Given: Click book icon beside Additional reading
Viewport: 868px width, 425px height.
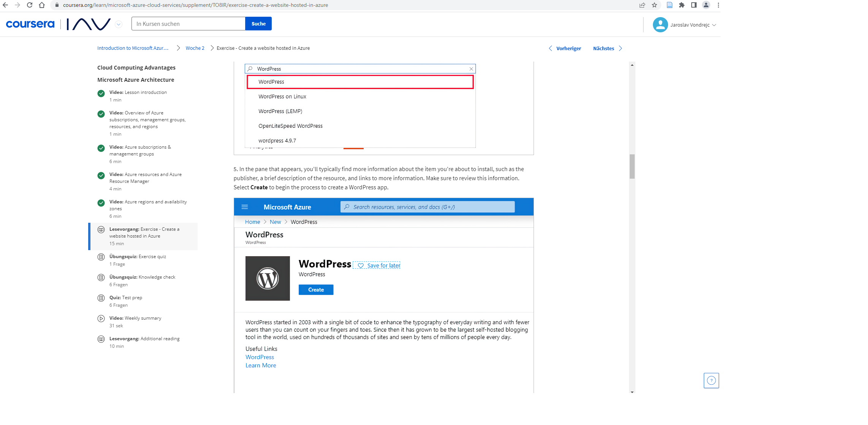Looking at the screenshot, I should pos(101,339).
